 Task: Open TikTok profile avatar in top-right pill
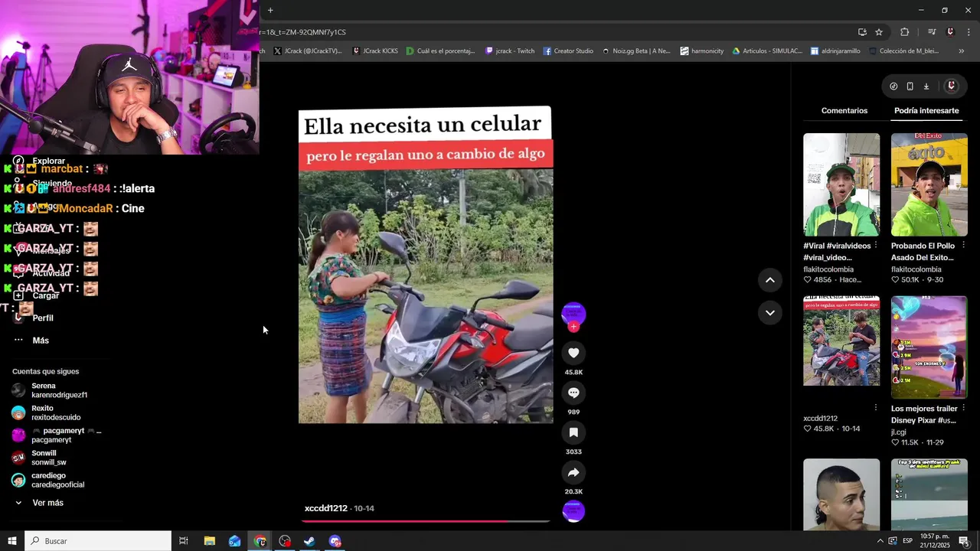pyautogui.click(x=951, y=86)
